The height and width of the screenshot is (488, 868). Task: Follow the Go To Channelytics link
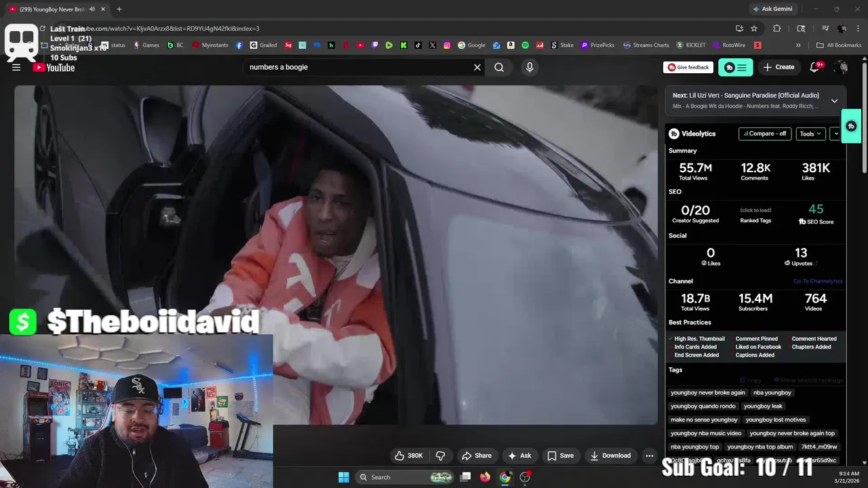pyautogui.click(x=818, y=281)
